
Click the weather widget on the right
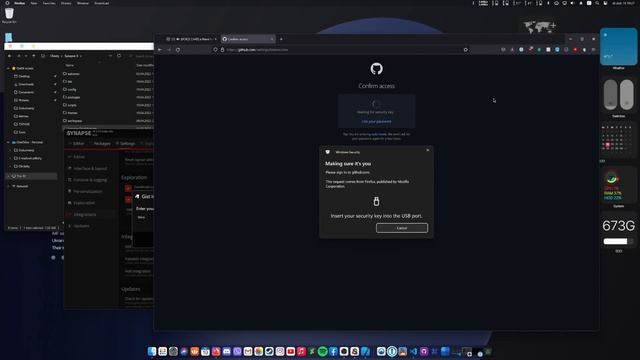click(x=618, y=47)
